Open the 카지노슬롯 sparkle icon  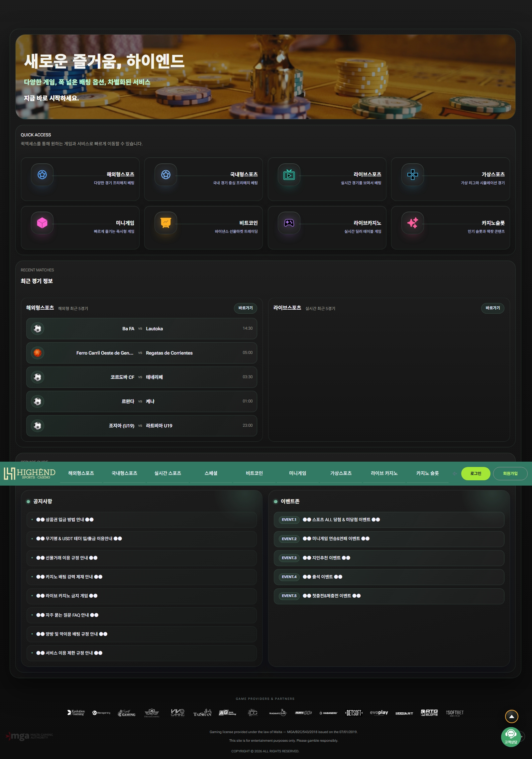coord(413,223)
